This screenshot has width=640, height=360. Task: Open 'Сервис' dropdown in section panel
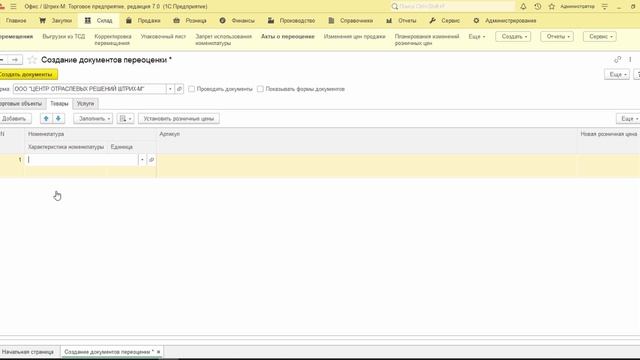(x=600, y=36)
